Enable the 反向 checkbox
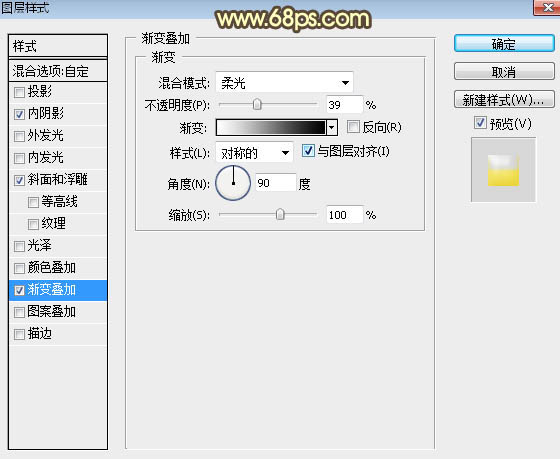560x459 pixels. pos(353,127)
